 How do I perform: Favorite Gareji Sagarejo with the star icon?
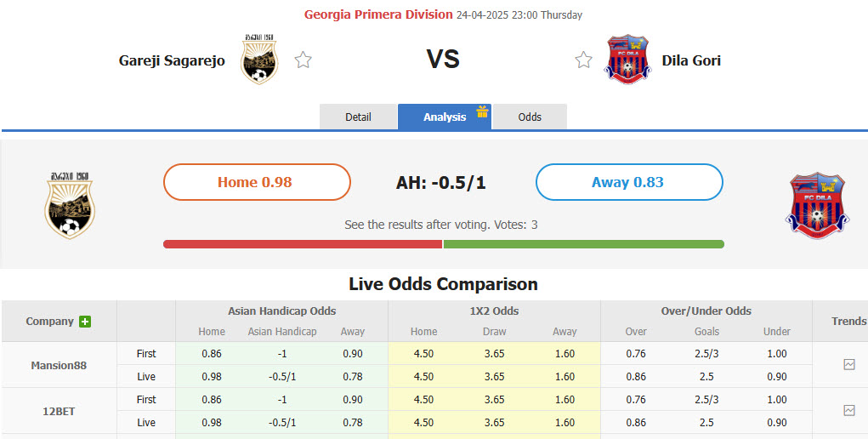tap(303, 60)
